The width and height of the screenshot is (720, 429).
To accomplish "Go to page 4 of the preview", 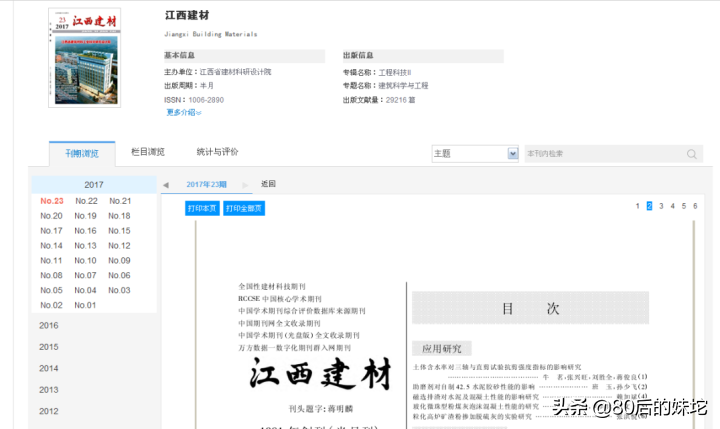I will point(672,206).
